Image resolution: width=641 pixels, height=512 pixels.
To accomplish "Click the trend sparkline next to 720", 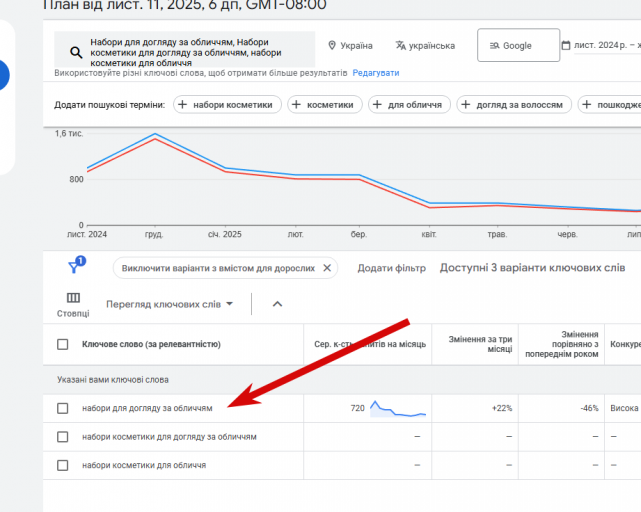I will (x=398, y=409).
